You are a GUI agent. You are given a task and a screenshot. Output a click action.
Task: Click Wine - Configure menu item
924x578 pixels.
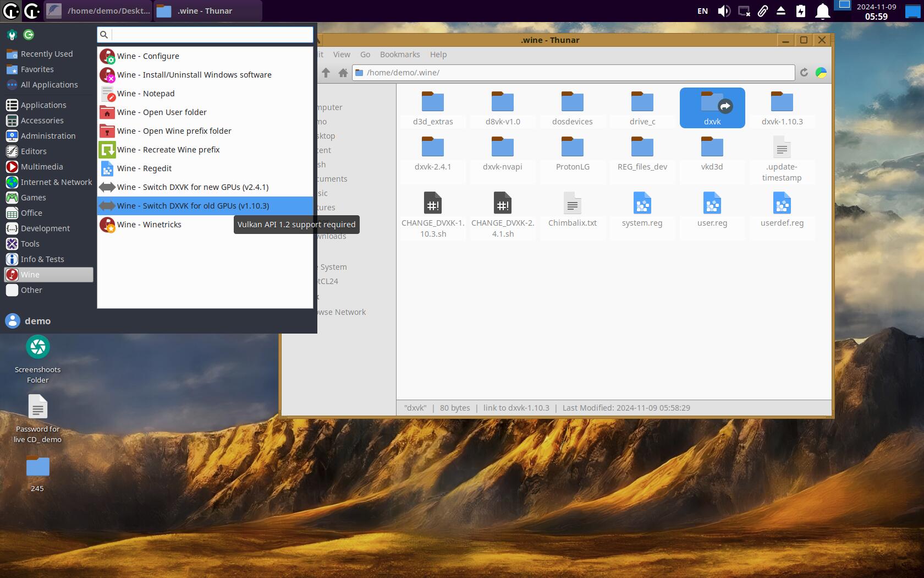tap(148, 56)
